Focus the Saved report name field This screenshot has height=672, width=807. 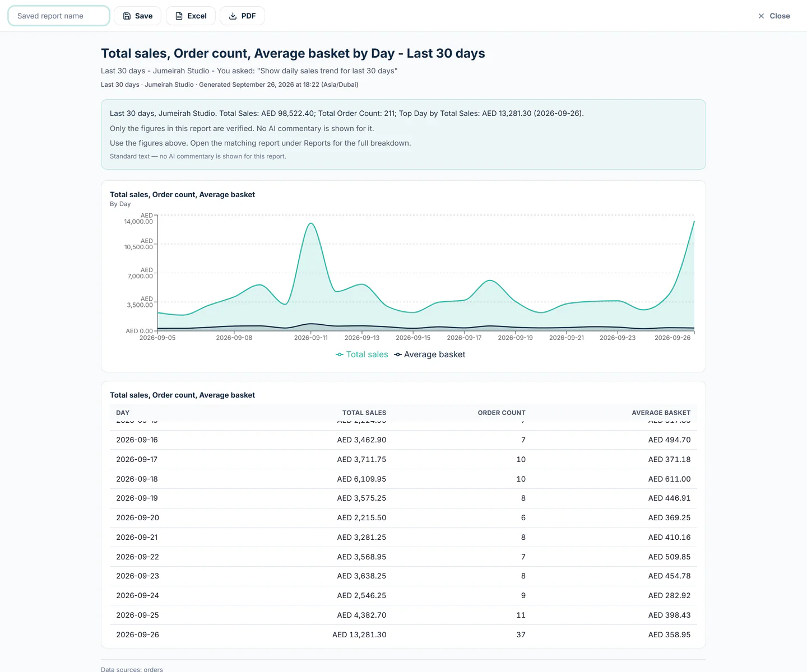click(x=59, y=16)
